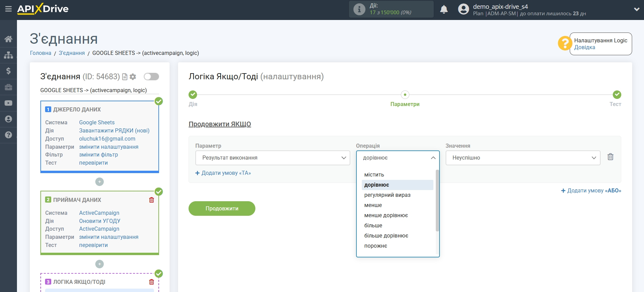This screenshot has height=292, width=644.
Task: Open ActiveCampaign access link
Action: pos(99,229)
